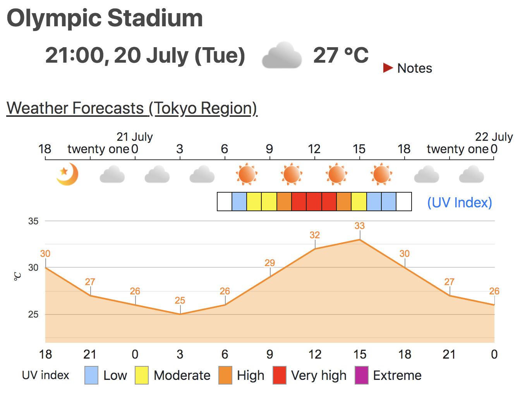
Task: Expand the Notes disclosure triangle
Action: point(388,68)
